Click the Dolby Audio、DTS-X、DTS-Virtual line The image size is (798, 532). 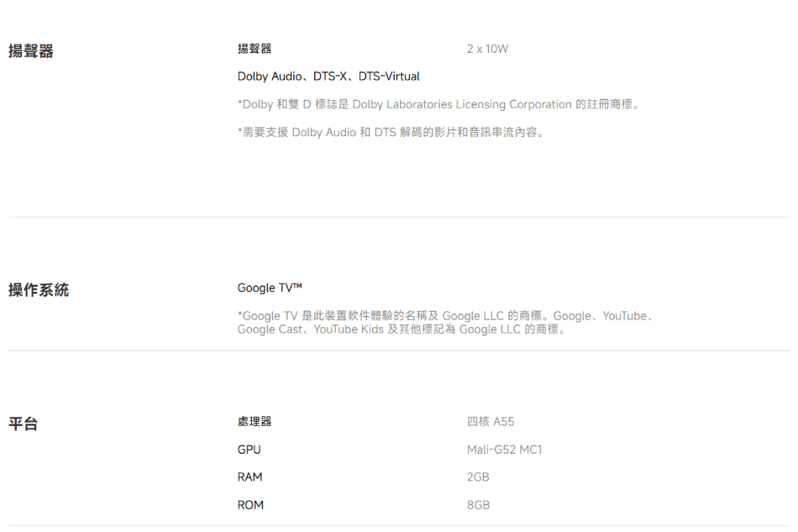pos(329,76)
